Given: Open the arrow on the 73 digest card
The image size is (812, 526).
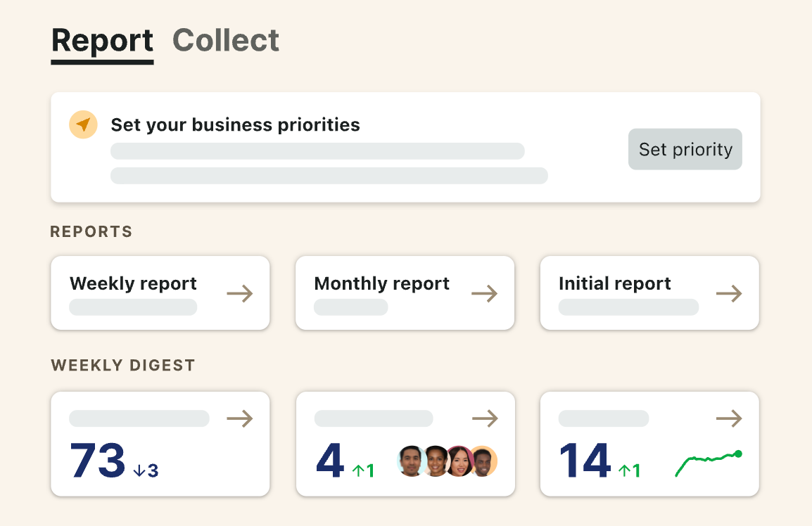Looking at the screenshot, I should (x=239, y=419).
